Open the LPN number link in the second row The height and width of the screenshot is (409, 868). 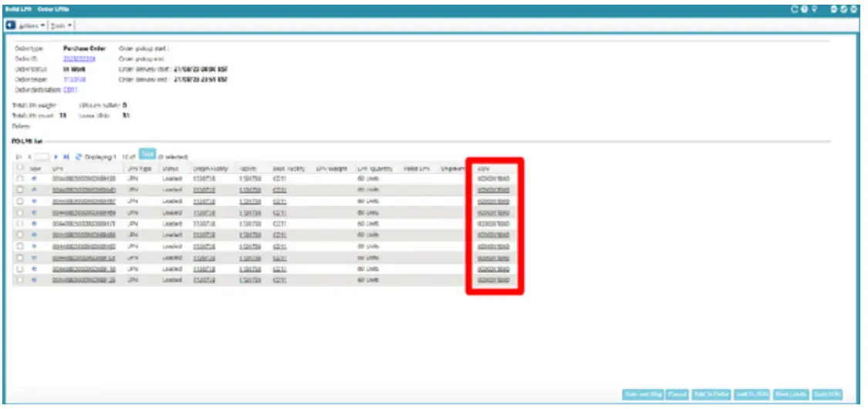coord(83,190)
